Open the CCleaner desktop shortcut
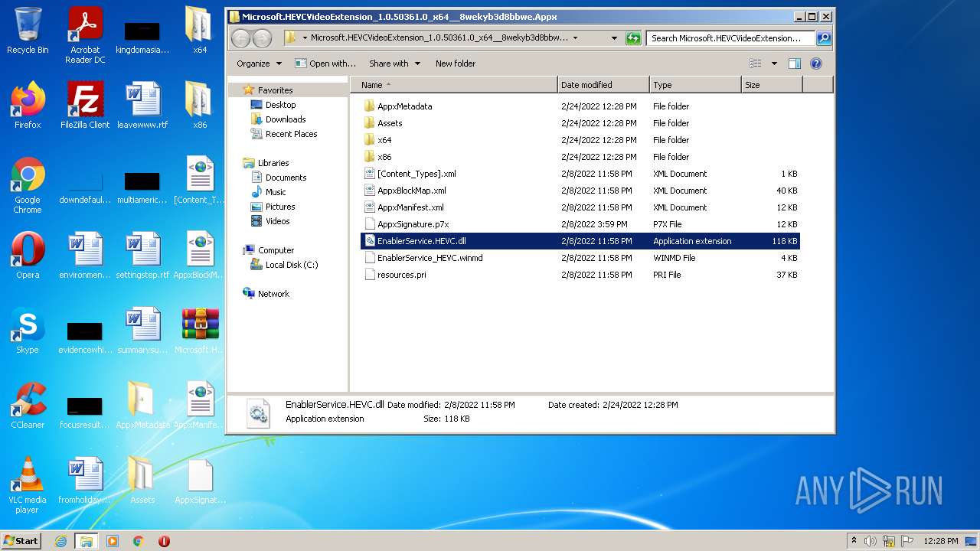980x551 pixels. (28, 405)
